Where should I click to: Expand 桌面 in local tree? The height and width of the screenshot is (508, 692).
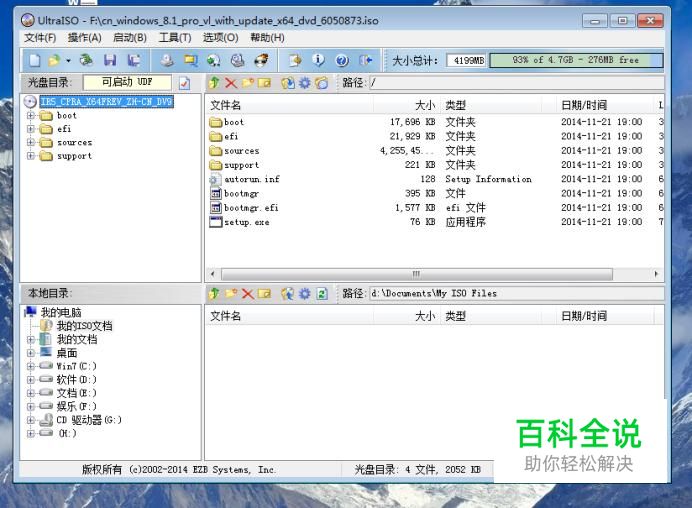tap(30, 353)
